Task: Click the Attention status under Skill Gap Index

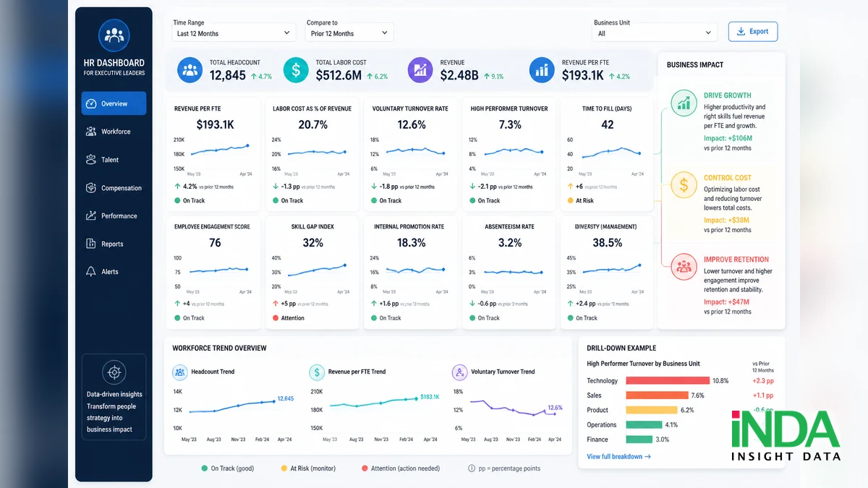Action: (289, 318)
